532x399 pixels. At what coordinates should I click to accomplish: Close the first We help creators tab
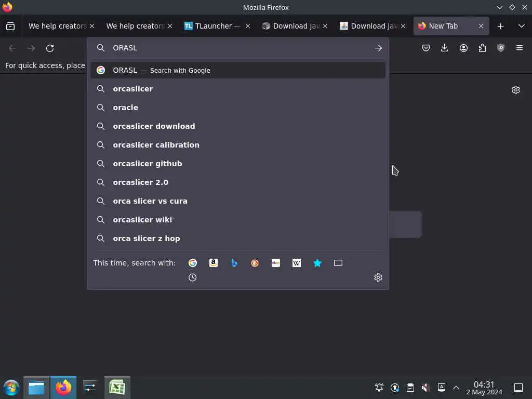92,26
